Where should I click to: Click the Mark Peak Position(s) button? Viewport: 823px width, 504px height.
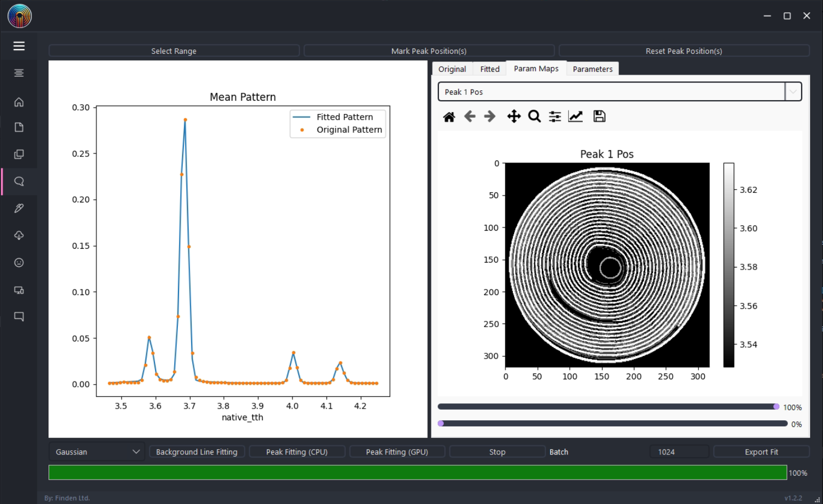[x=429, y=51]
